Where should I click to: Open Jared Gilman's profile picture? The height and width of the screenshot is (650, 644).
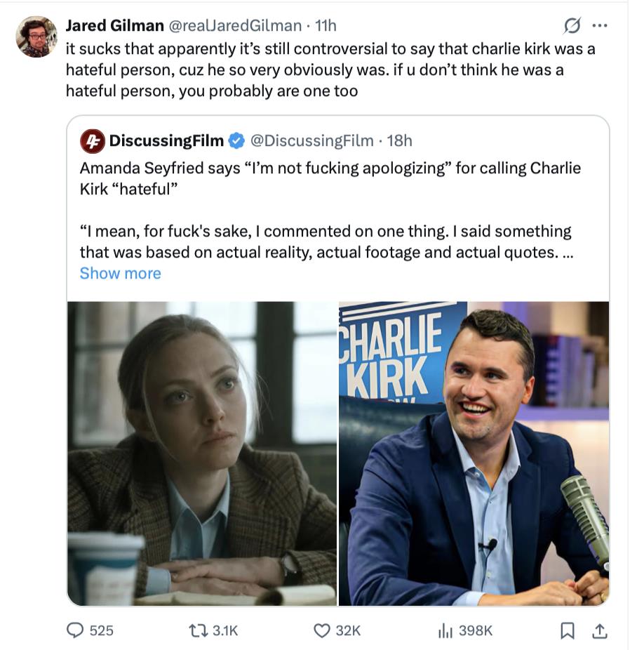[36, 37]
